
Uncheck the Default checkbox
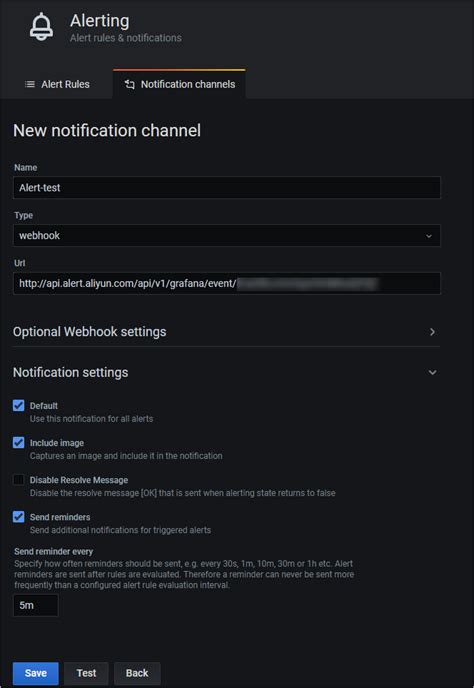click(x=18, y=405)
